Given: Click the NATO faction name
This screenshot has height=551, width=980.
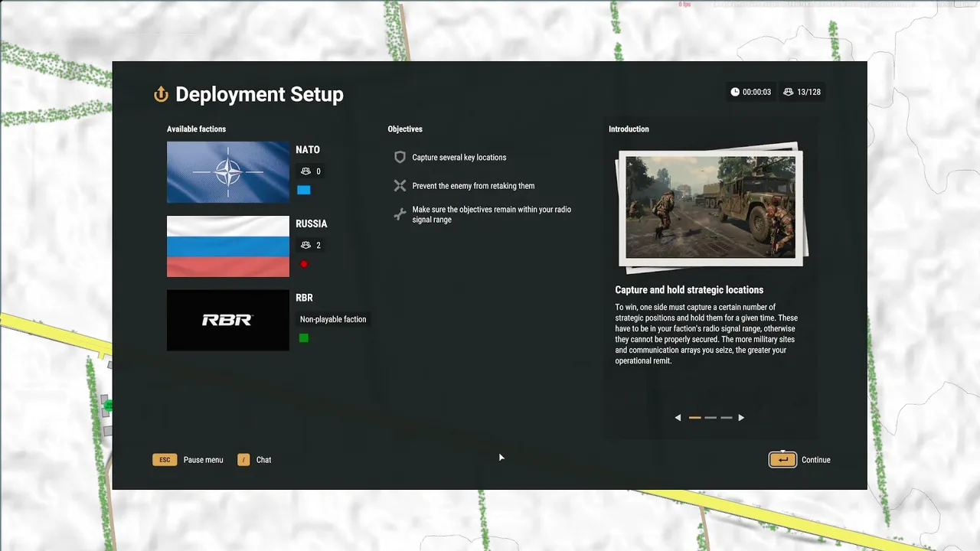Looking at the screenshot, I should tap(308, 150).
